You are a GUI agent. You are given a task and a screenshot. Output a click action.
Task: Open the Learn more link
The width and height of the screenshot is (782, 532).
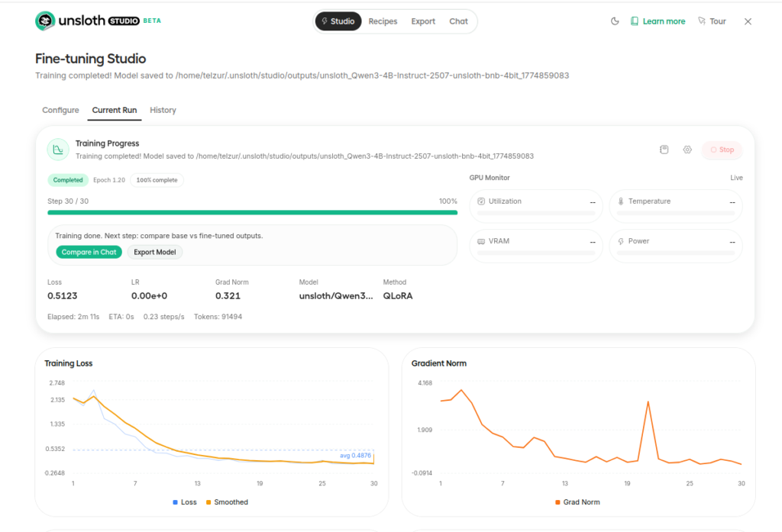pos(658,21)
